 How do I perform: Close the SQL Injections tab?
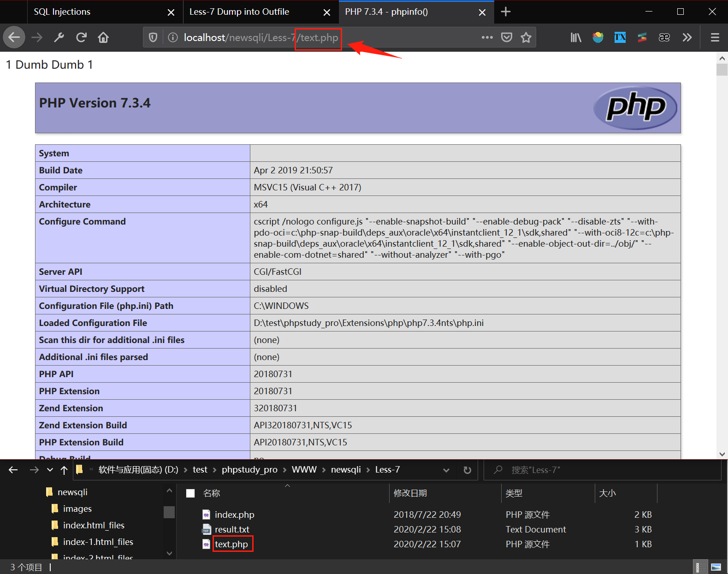(x=171, y=12)
